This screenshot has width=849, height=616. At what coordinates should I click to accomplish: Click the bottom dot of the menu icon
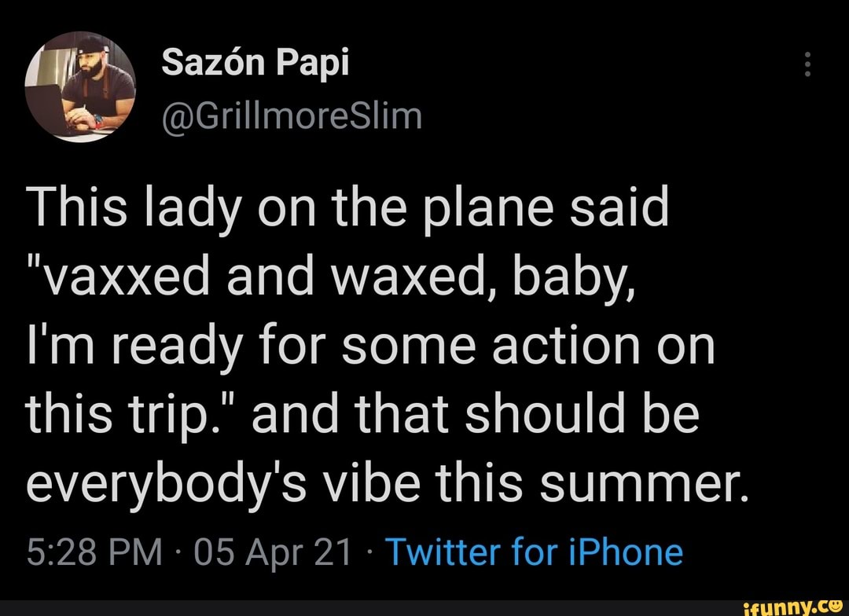(x=807, y=75)
